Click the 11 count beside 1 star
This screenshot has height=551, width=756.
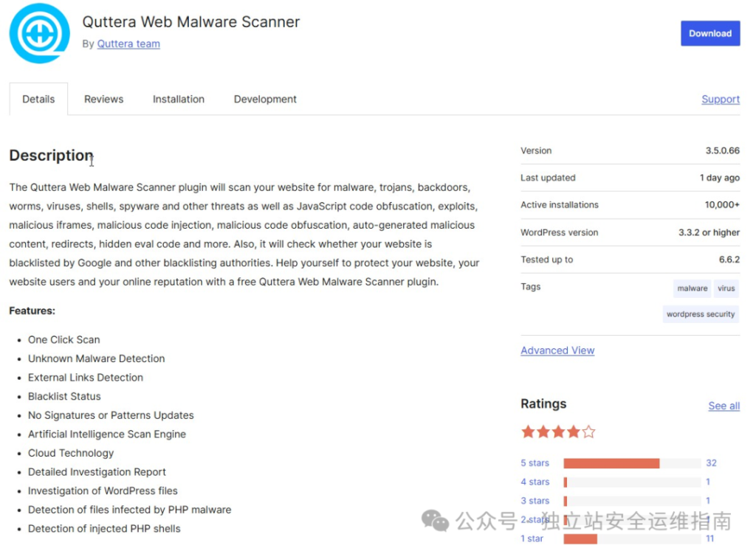(709, 538)
